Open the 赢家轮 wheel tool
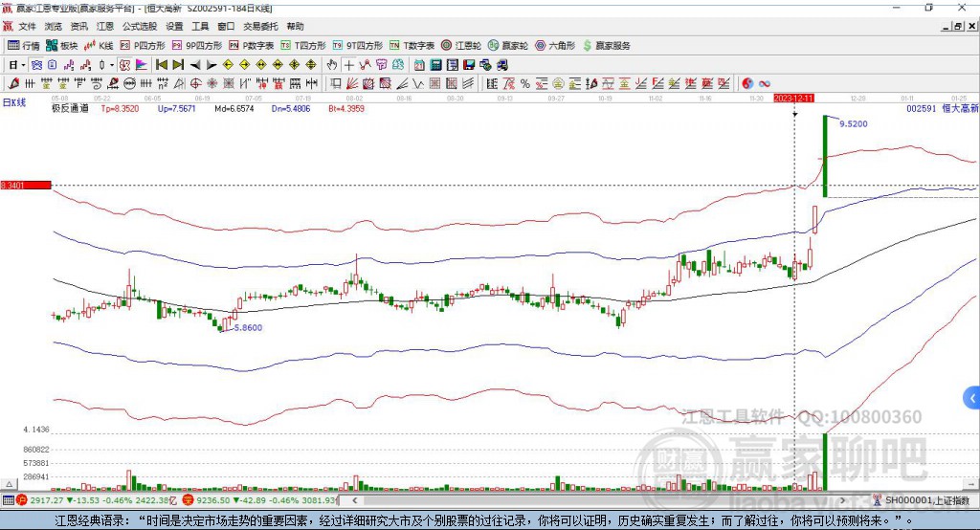This screenshot has height=530, width=980. [508, 46]
